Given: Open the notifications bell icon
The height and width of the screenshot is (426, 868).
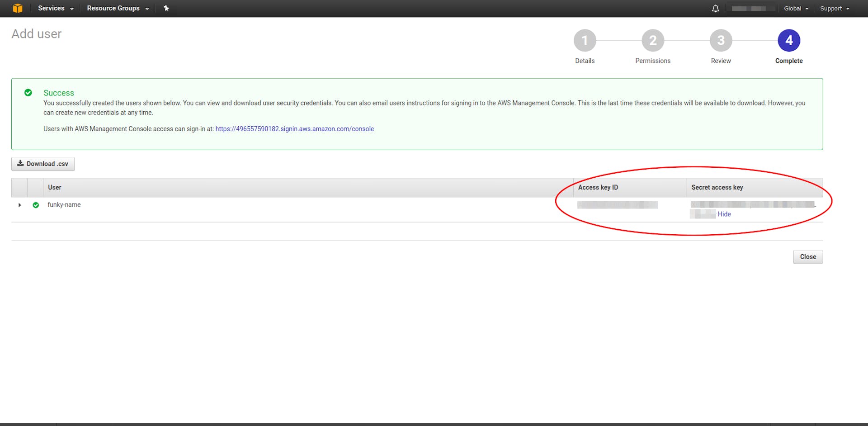Looking at the screenshot, I should coord(715,9).
